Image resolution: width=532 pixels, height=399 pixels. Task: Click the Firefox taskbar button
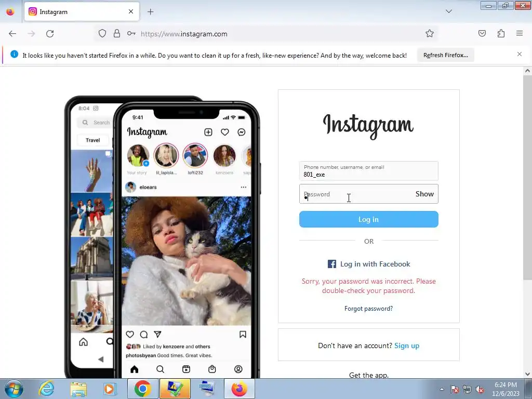pos(240,389)
